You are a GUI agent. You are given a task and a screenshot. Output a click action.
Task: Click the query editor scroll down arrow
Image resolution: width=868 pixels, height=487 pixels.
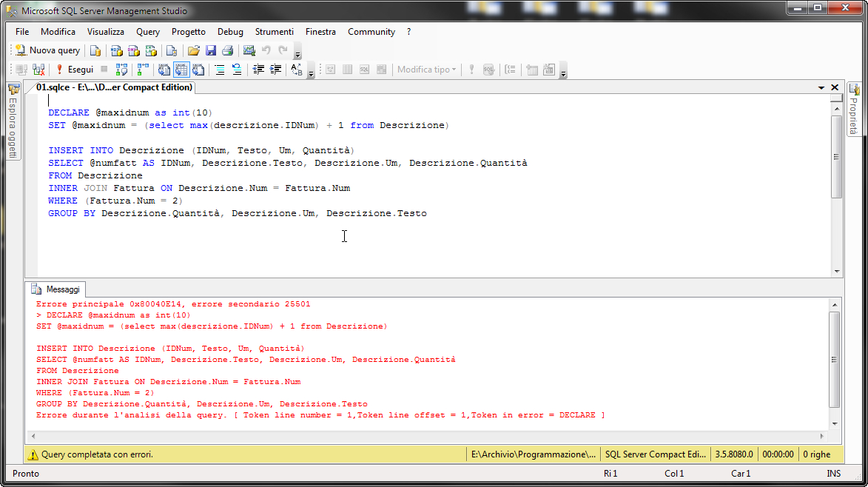click(x=837, y=271)
